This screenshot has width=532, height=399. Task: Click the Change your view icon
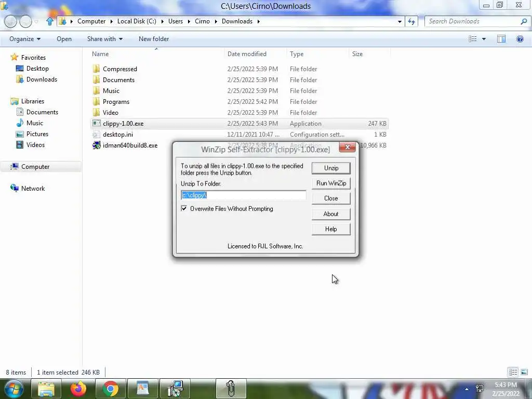pyautogui.click(x=473, y=39)
